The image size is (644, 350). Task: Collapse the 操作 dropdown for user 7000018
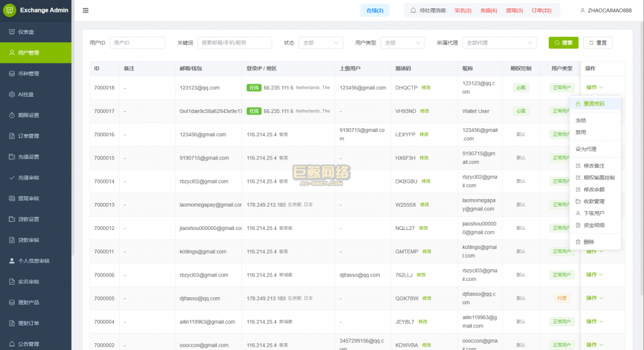tap(594, 87)
